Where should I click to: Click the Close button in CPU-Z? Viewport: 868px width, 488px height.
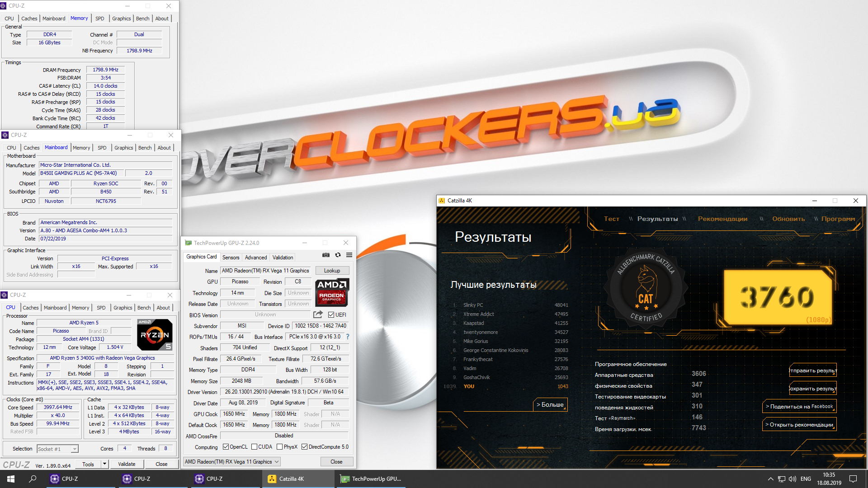point(161,464)
